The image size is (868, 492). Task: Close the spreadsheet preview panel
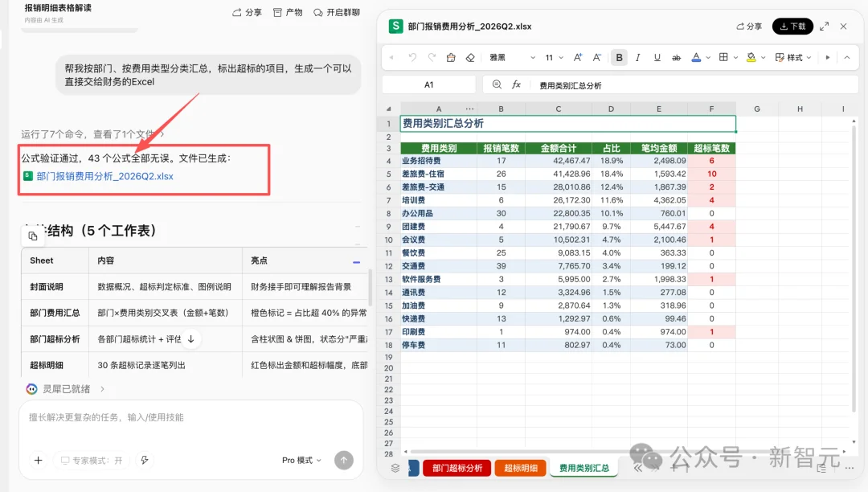pos(843,26)
